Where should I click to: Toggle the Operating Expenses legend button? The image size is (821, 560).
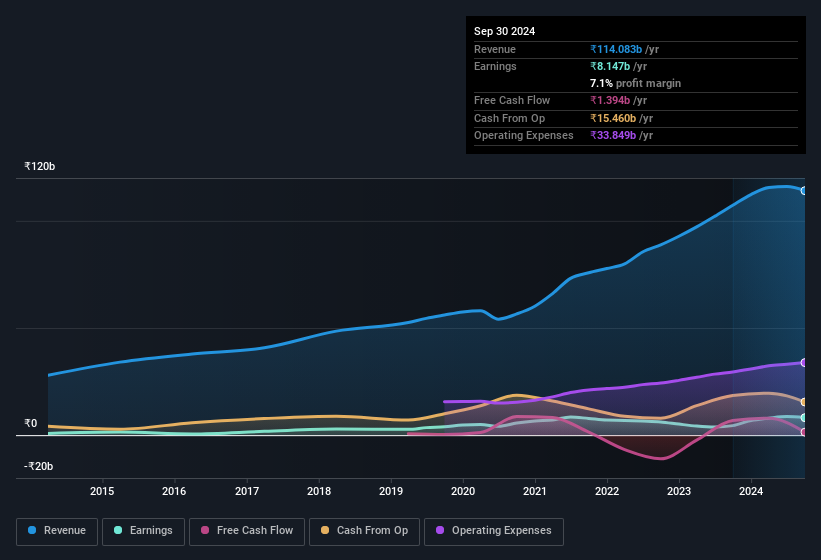point(494,532)
